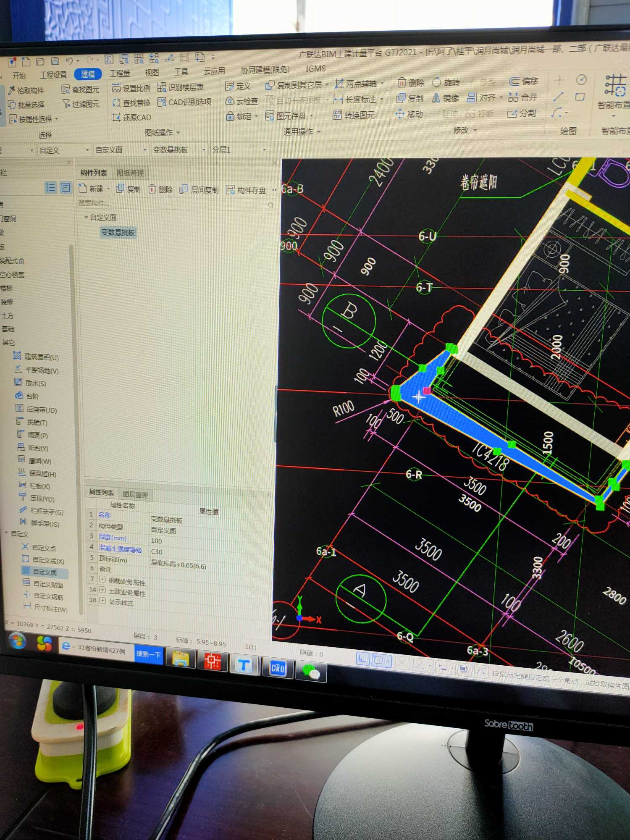Select 建筑面积(U) in the navigation tree
This screenshot has height=840, width=630.
[37, 357]
